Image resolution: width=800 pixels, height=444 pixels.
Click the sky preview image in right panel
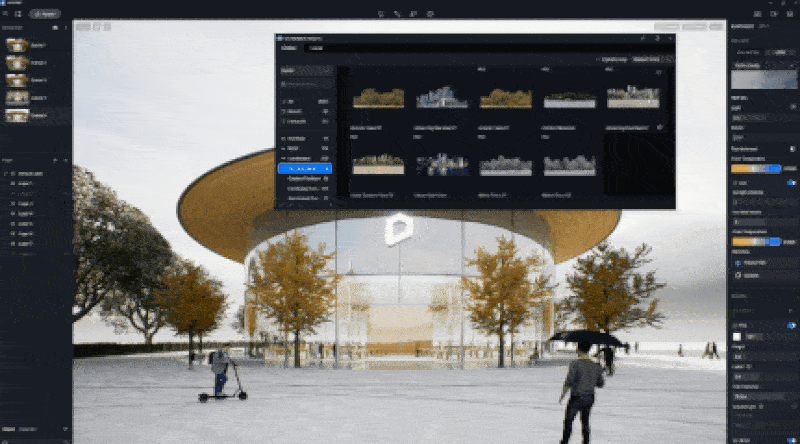(x=764, y=80)
